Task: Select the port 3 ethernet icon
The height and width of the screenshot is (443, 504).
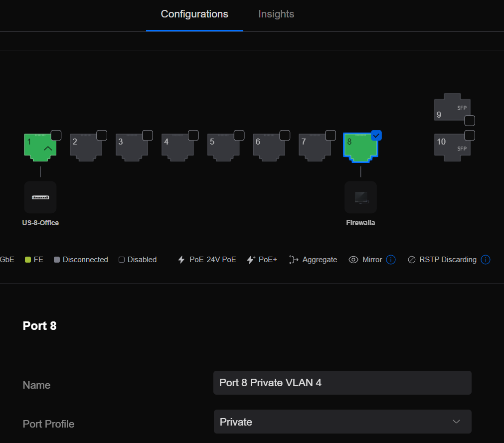Action: [x=131, y=148]
